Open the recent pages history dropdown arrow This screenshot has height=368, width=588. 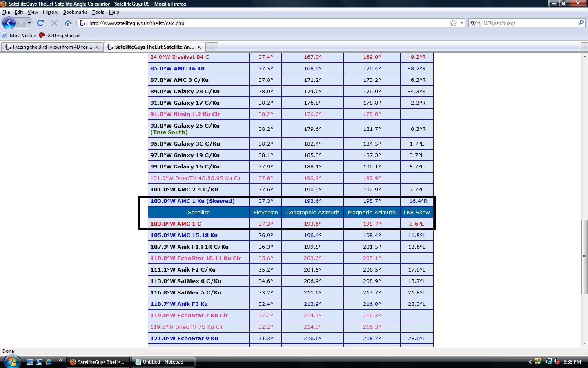29,23
